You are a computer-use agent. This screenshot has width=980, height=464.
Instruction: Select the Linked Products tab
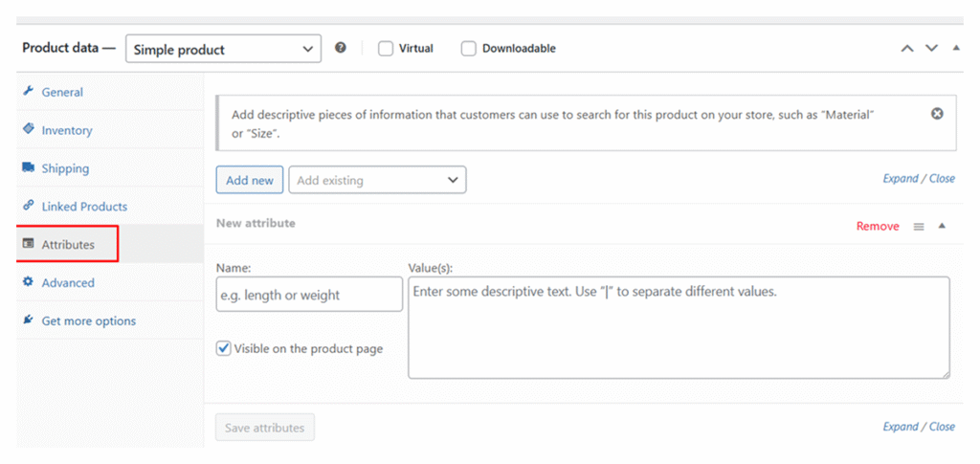tap(84, 207)
